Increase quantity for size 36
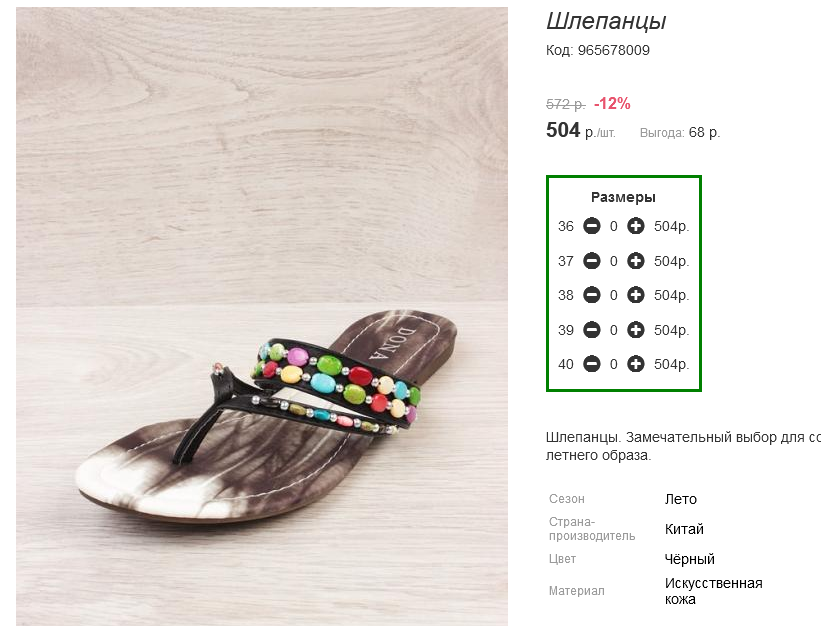Viewport: 821px width, 626px height. click(x=636, y=226)
